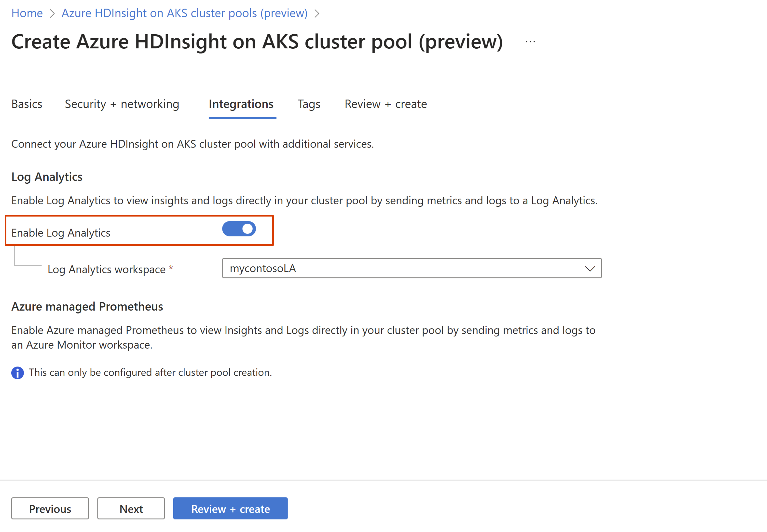Open Azure HDInsight cluster pools breadcrumb

(184, 13)
